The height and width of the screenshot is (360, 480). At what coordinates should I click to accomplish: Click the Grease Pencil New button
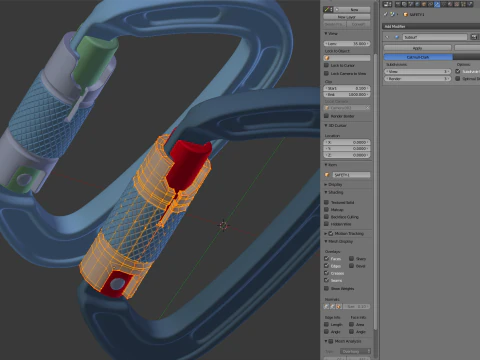pyautogui.click(x=353, y=10)
